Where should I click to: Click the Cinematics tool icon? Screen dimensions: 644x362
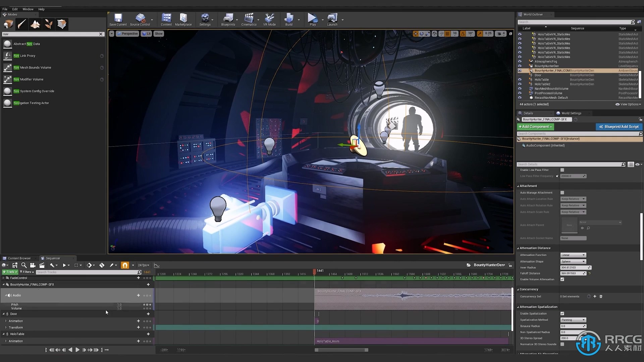[249, 19]
